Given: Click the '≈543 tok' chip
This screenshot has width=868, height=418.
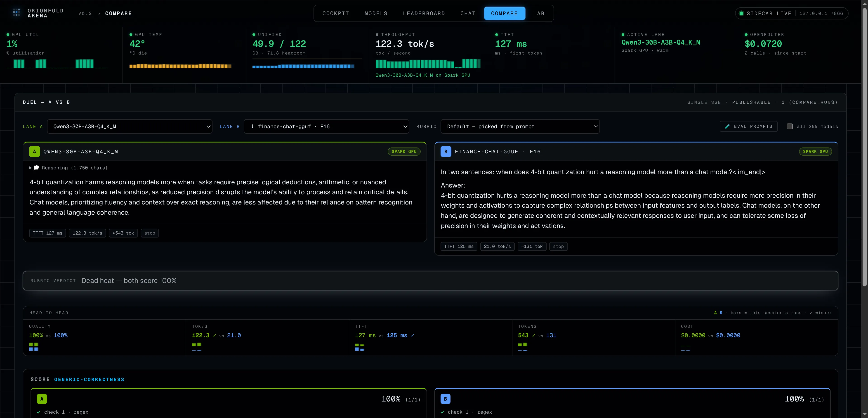Looking at the screenshot, I should [x=123, y=233].
